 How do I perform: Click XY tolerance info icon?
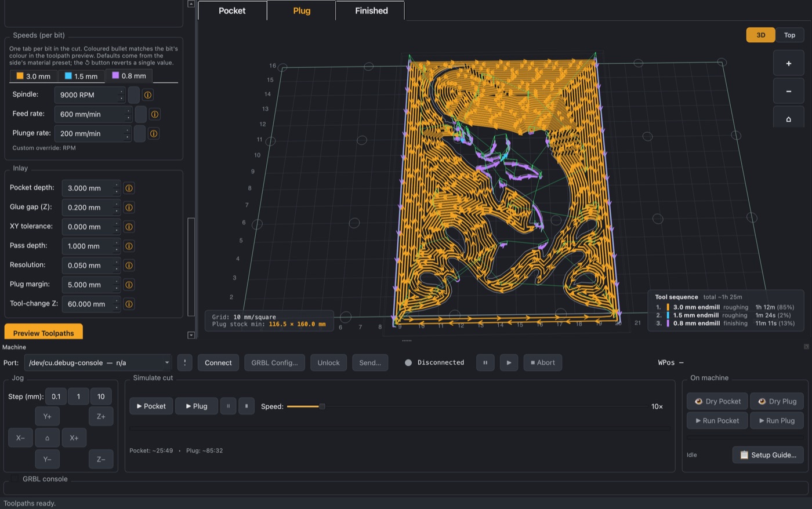point(129,227)
